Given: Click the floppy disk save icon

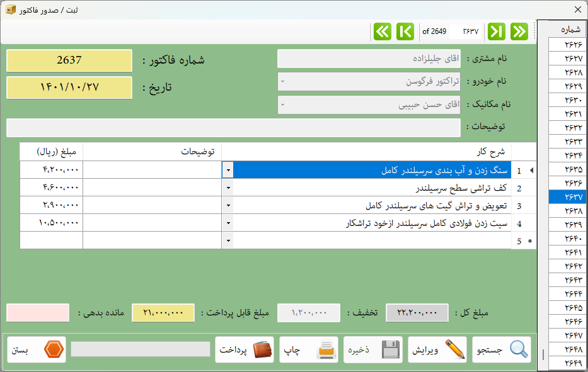Looking at the screenshot, I should click(389, 349).
